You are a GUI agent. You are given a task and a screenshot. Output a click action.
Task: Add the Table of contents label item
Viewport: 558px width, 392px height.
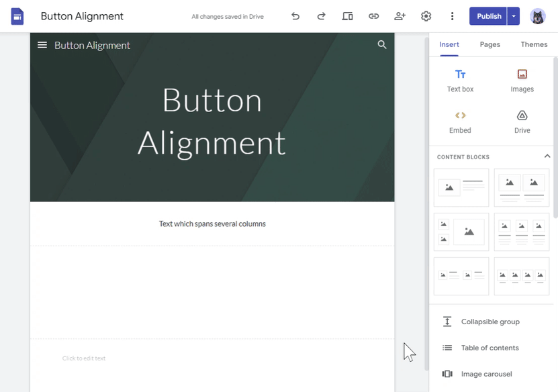490,348
